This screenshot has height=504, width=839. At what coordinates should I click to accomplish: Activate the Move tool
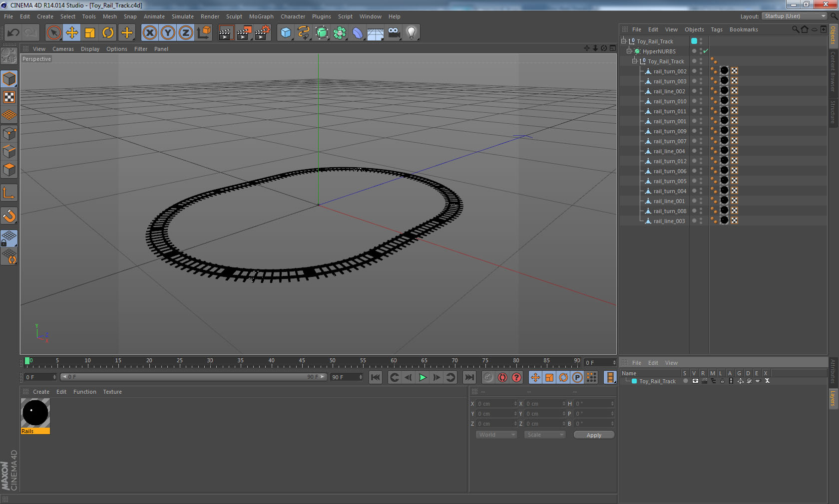click(x=72, y=33)
